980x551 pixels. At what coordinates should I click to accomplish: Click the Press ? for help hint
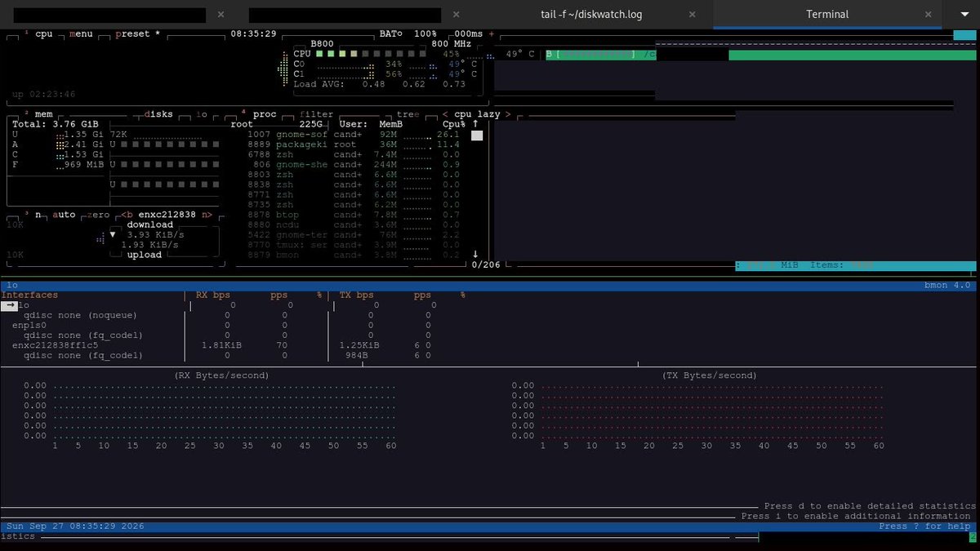(925, 526)
